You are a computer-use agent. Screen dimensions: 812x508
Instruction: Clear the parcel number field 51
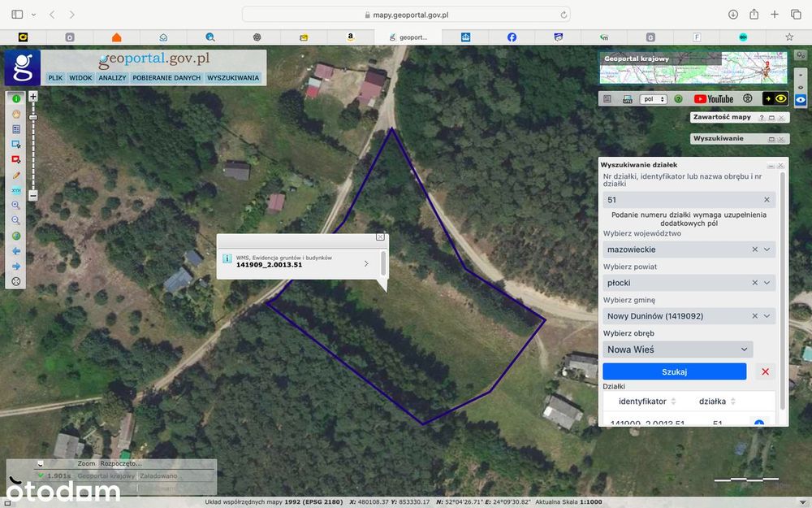coord(767,200)
